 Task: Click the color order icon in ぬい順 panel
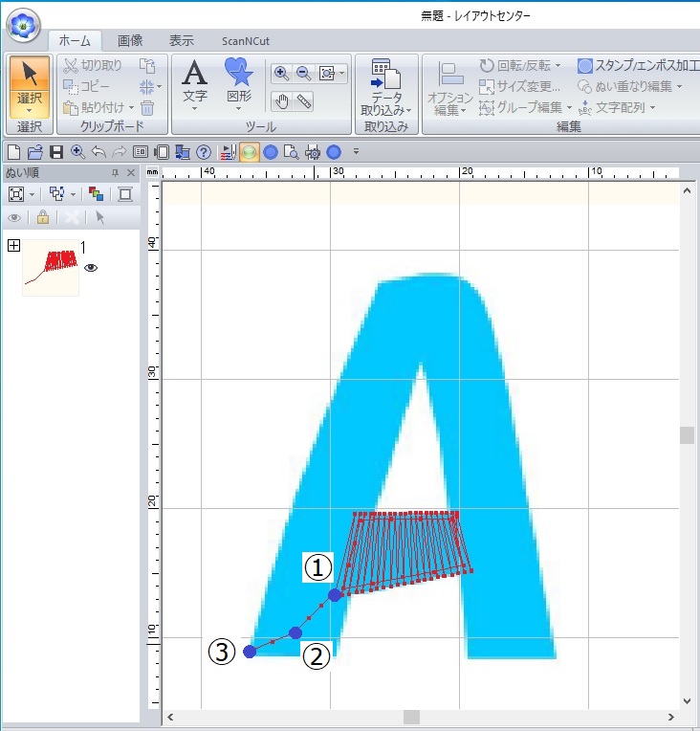tap(96, 194)
